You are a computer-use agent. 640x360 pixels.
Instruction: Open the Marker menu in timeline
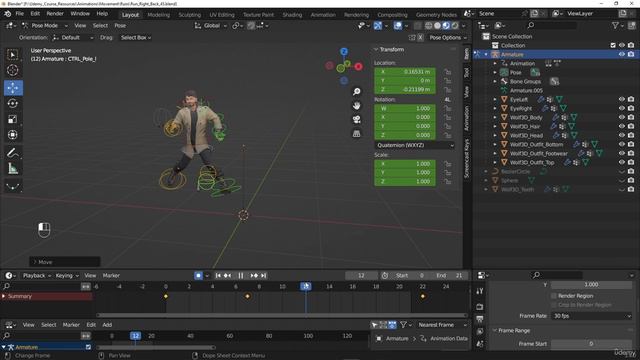coord(111,276)
